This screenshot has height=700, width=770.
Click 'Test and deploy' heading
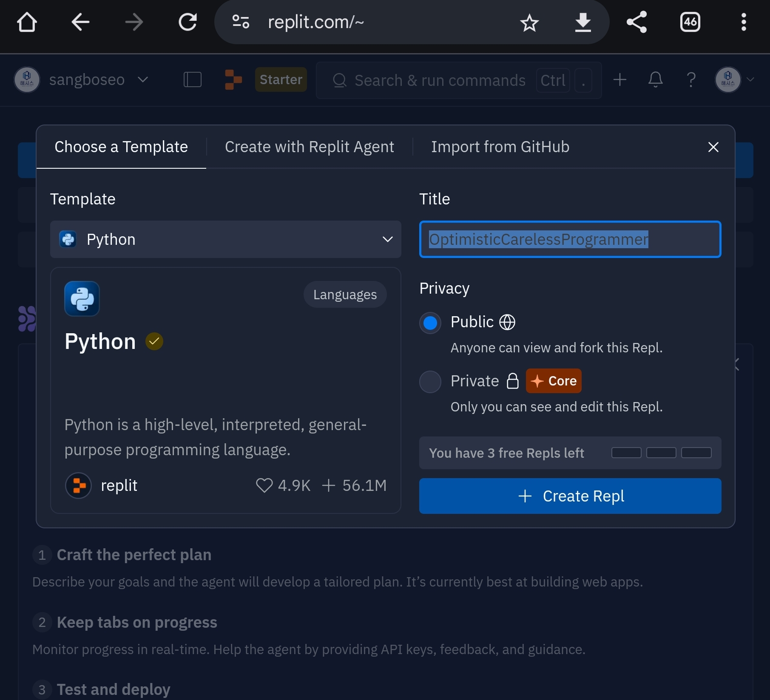(x=114, y=689)
